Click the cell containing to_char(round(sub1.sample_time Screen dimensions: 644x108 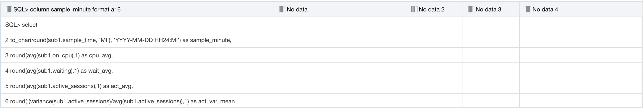point(137,40)
